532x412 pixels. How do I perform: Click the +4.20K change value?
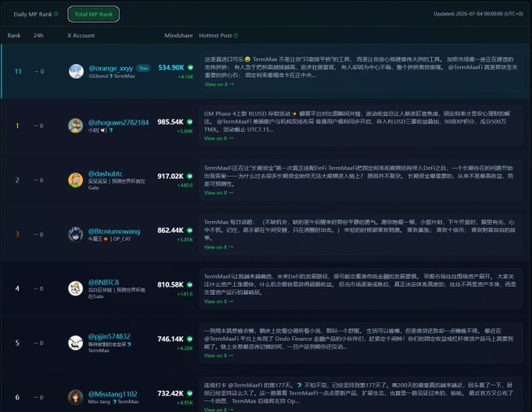click(185, 348)
